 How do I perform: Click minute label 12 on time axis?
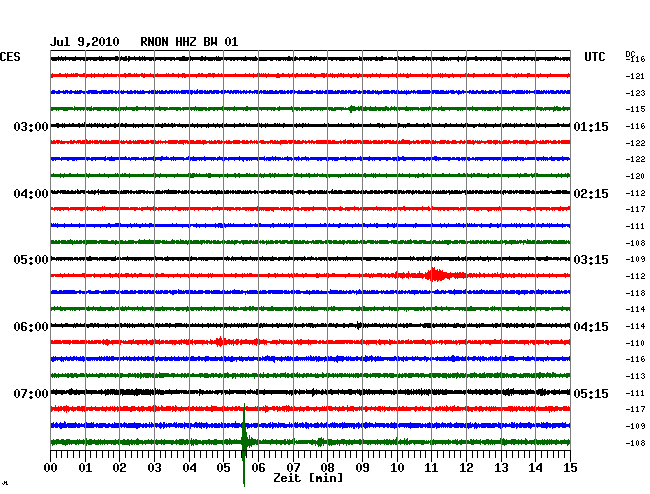click(x=466, y=468)
